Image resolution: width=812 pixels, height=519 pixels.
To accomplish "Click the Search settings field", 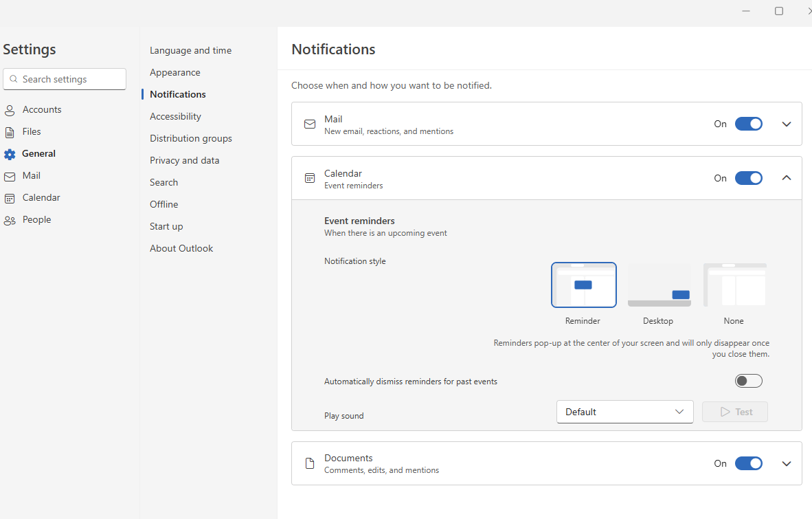I will pyautogui.click(x=64, y=79).
